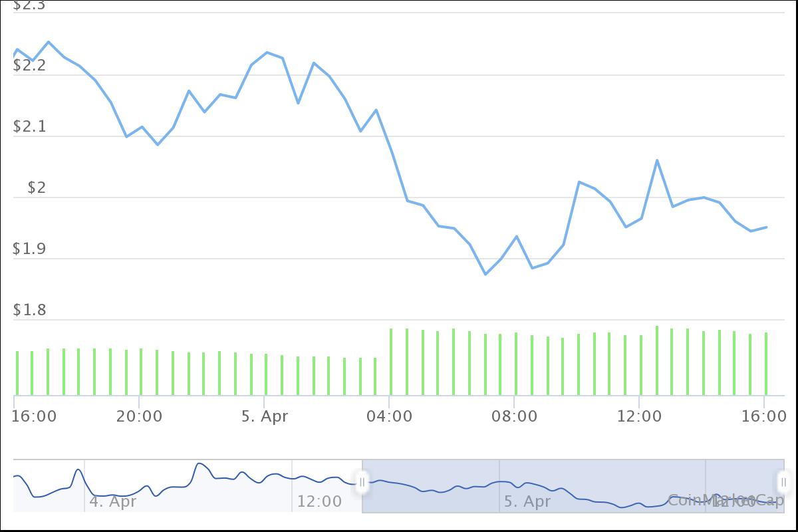This screenshot has width=798, height=532.
Task: Click the '12:00' main chart axis label
Action: (x=639, y=417)
